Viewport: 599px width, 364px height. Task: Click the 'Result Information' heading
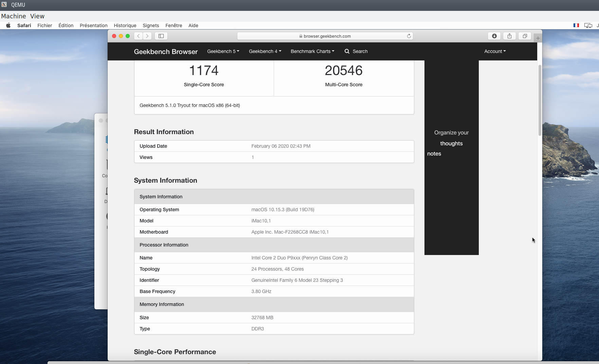click(164, 132)
